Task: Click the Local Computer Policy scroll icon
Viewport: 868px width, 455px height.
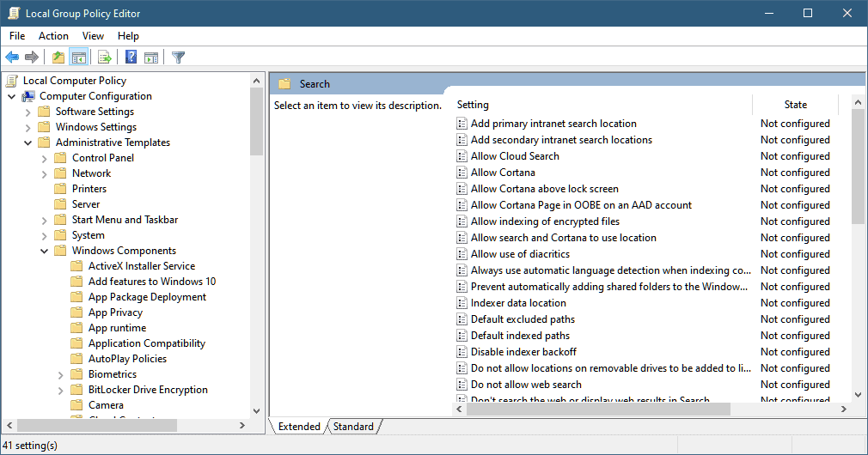Action: point(12,81)
